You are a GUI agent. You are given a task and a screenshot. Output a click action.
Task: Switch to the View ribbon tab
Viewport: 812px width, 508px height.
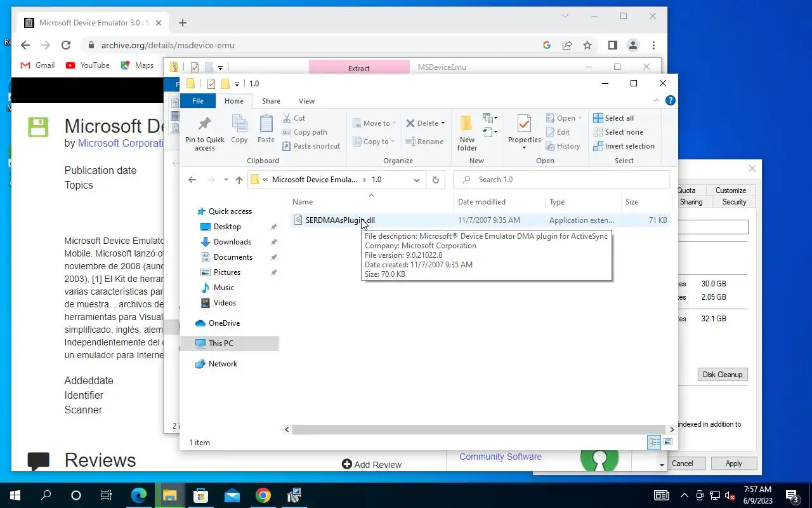tap(306, 101)
